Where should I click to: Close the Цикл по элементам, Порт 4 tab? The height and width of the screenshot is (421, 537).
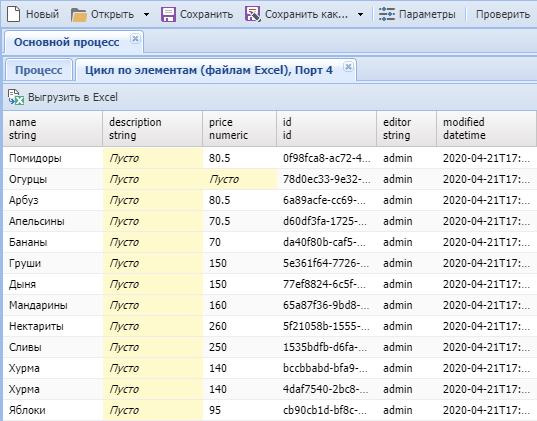tap(348, 66)
